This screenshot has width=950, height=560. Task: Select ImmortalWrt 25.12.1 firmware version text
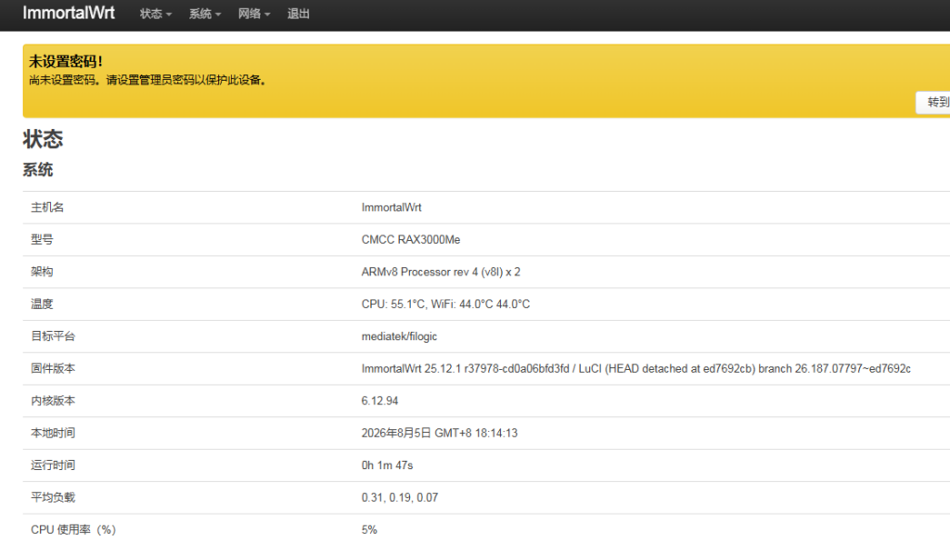tap(636, 368)
